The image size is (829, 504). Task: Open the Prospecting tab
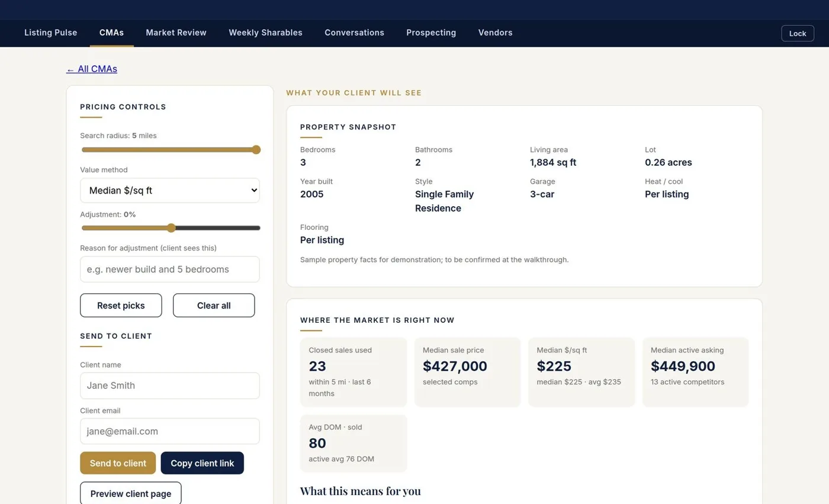tap(431, 33)
